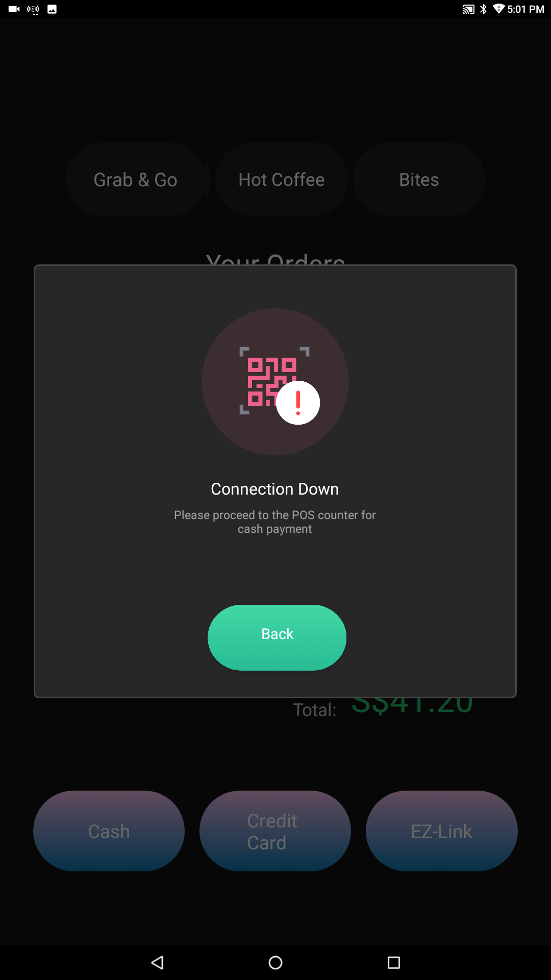Tap the image notification icon
Viewport: 551px width, 980px height.
(x=52, y=9)
